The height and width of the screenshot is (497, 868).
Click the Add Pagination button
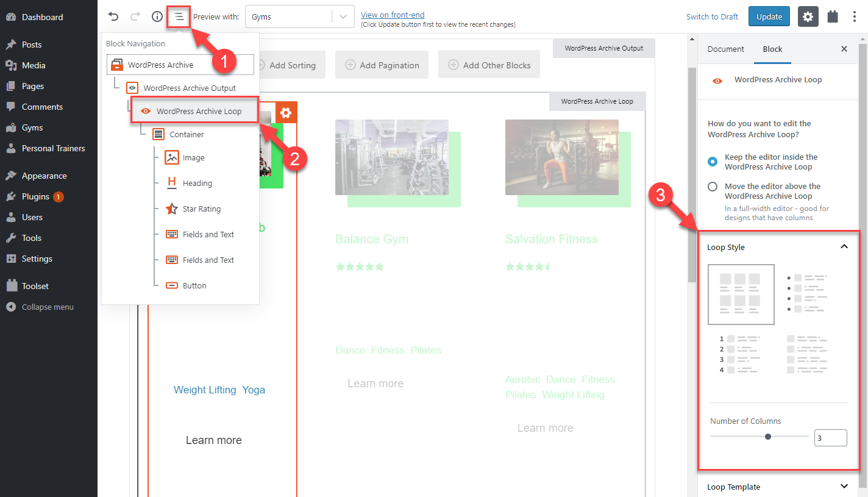382,64
